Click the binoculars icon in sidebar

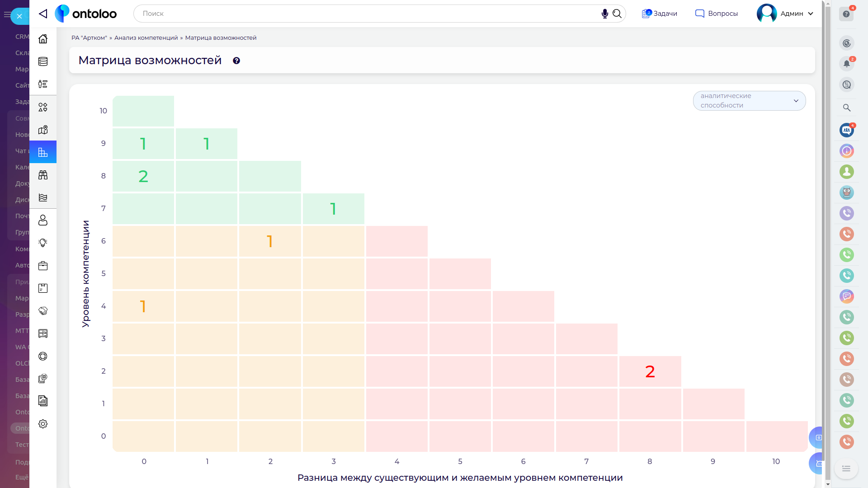point(43,175)
